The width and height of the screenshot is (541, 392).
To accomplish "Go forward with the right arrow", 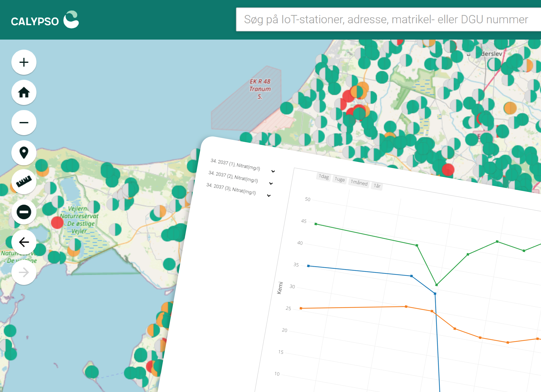I will click(24, 272).
